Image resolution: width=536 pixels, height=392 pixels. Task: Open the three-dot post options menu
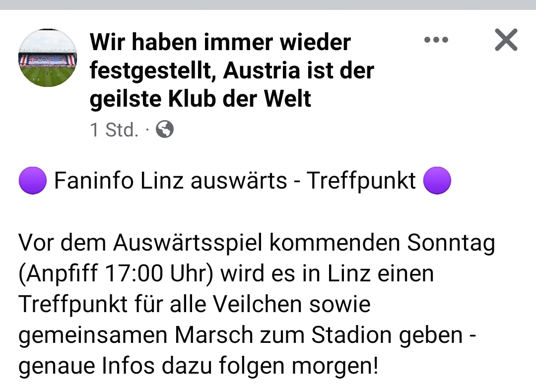[436, 40]
